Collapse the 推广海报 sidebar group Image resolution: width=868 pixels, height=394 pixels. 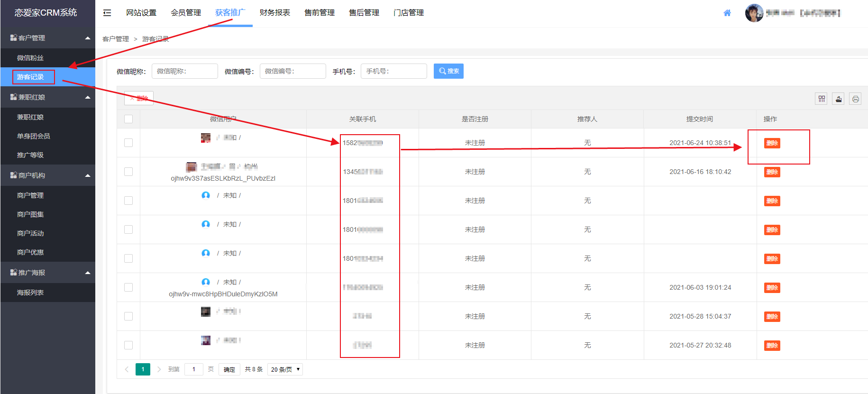(x=88, y=273)
